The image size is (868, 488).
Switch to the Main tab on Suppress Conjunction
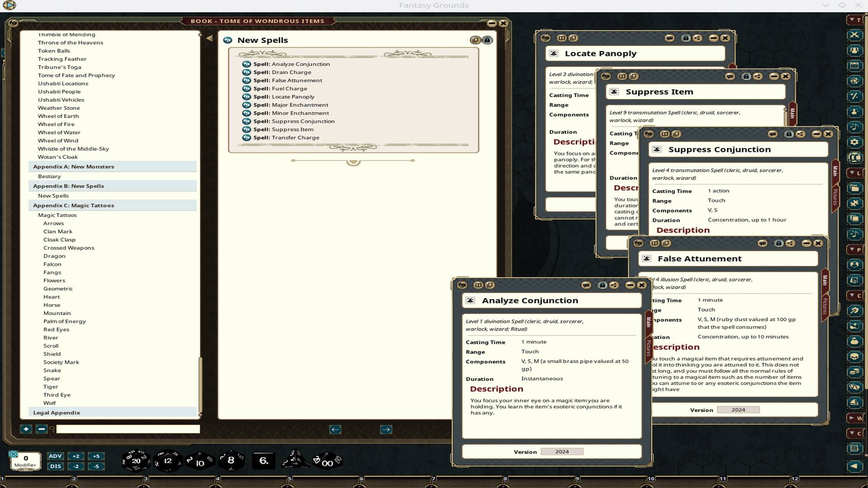(835, 171)
